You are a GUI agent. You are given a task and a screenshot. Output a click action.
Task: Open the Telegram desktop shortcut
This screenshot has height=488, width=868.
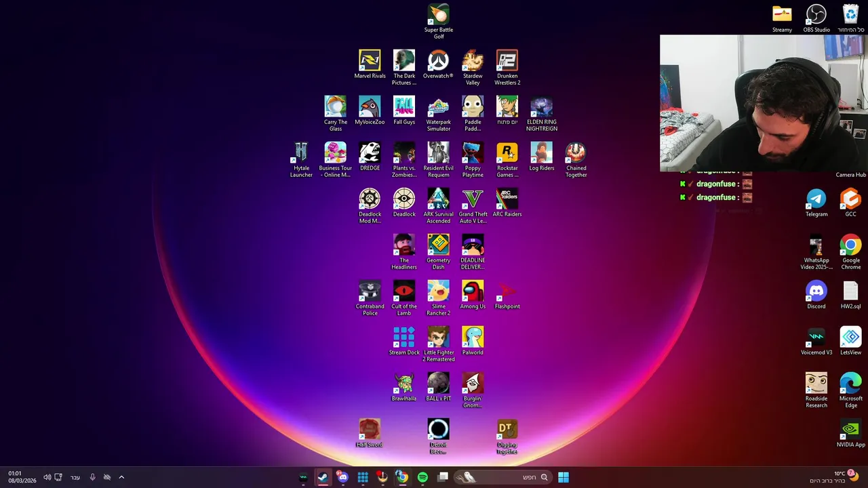pos(816,203)
